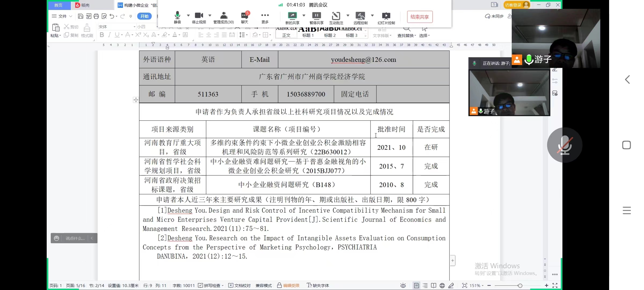Click the undo icon
Screen dimensions: 644x290
[112, 16]
